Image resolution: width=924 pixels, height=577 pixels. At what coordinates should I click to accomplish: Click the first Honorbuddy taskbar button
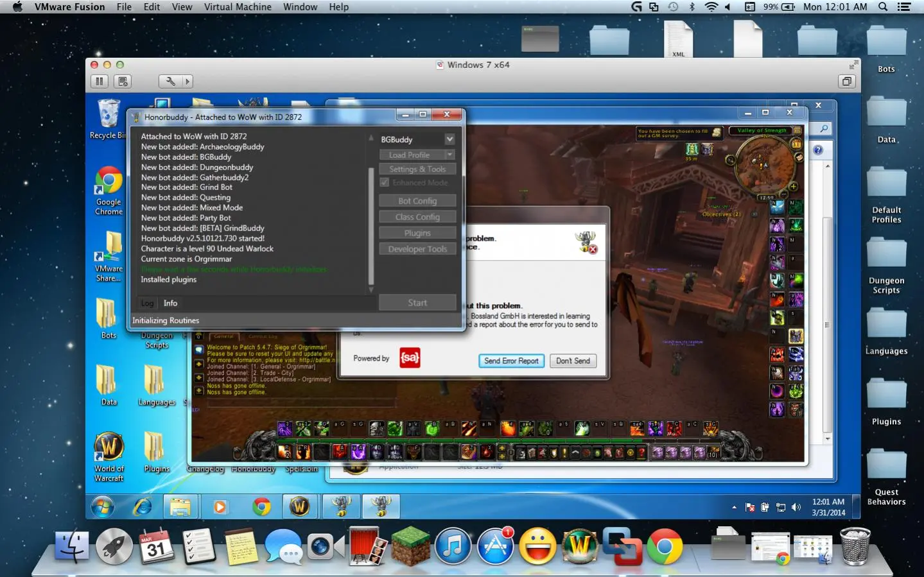click(342, 507)
